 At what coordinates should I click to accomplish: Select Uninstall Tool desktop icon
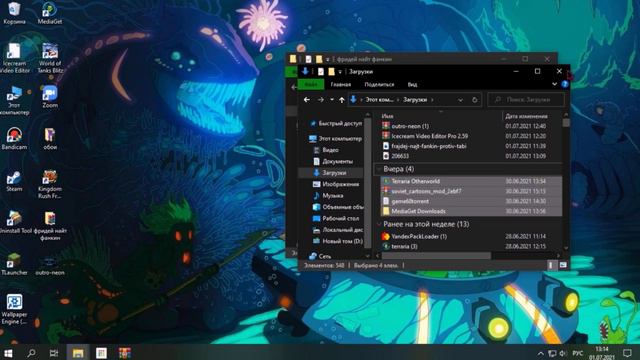[14, 222]
